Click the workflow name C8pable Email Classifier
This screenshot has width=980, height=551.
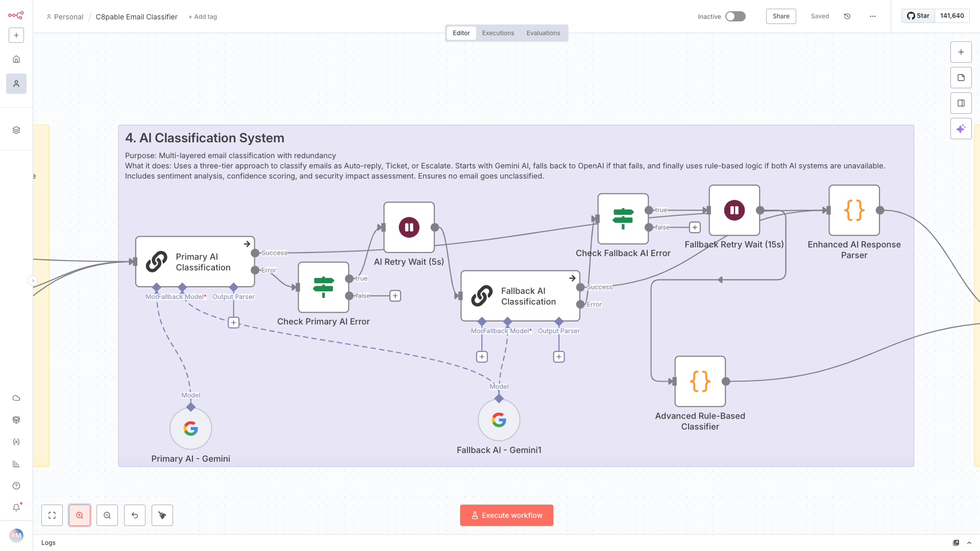coord(137,17)
